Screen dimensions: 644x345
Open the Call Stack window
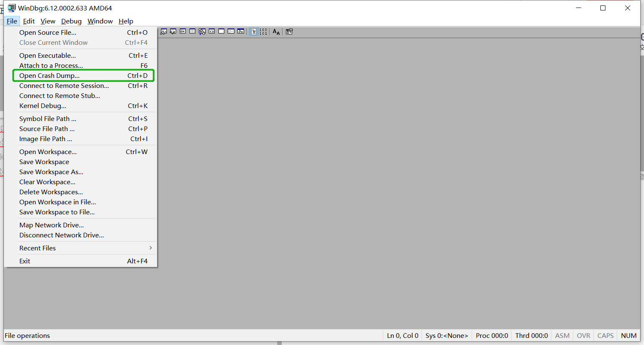pyautogui.click(x=202, y=31)
